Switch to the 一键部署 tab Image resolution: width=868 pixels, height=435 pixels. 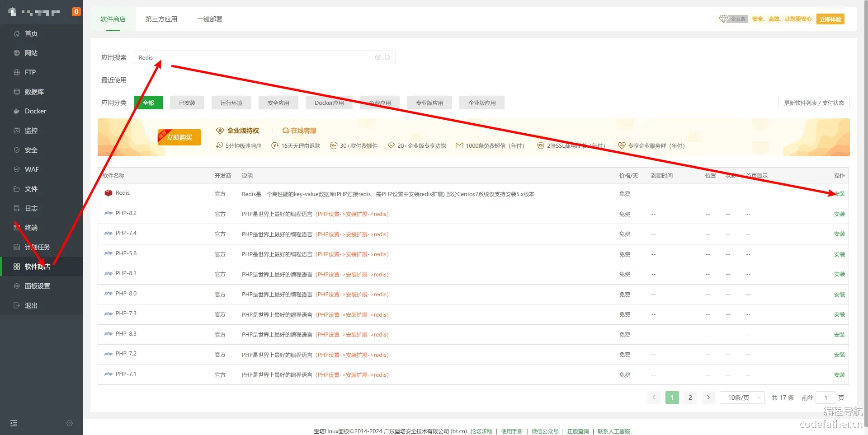tap(209, 19)
